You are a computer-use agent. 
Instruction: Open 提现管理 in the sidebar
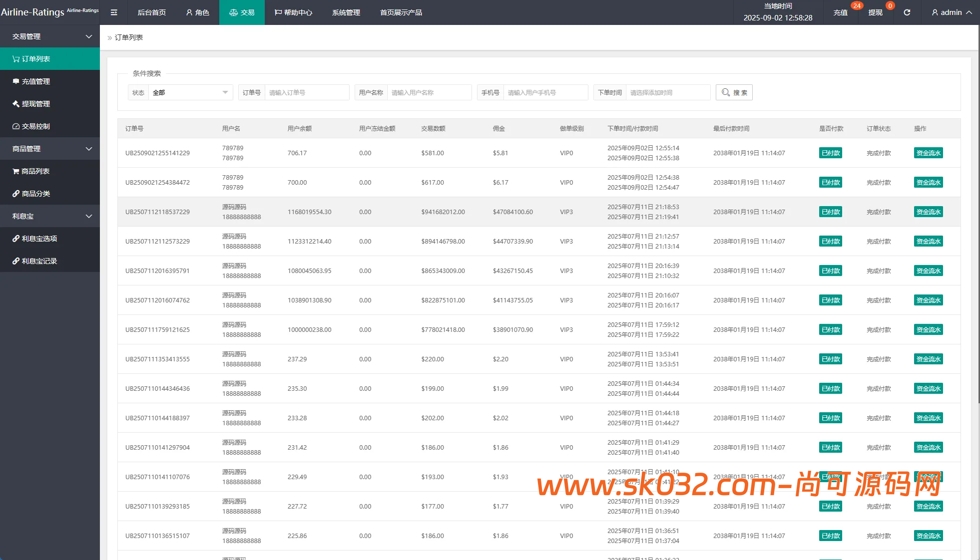coord(36,104)
